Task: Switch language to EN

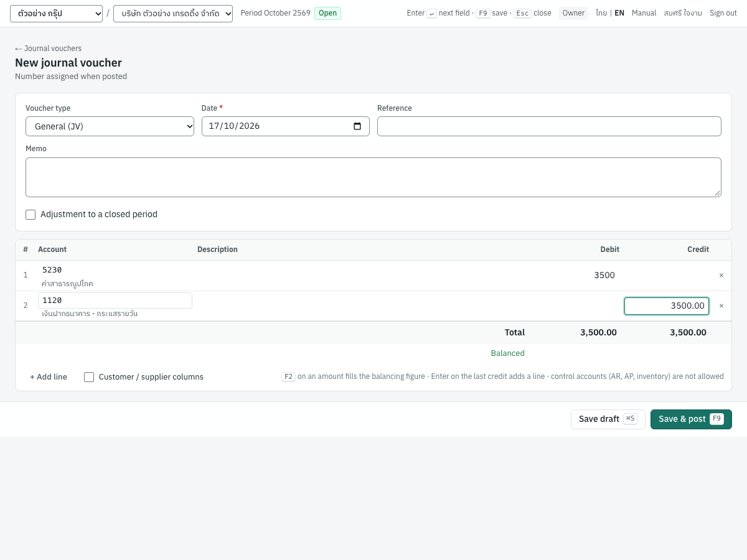Action: point(619,13)
